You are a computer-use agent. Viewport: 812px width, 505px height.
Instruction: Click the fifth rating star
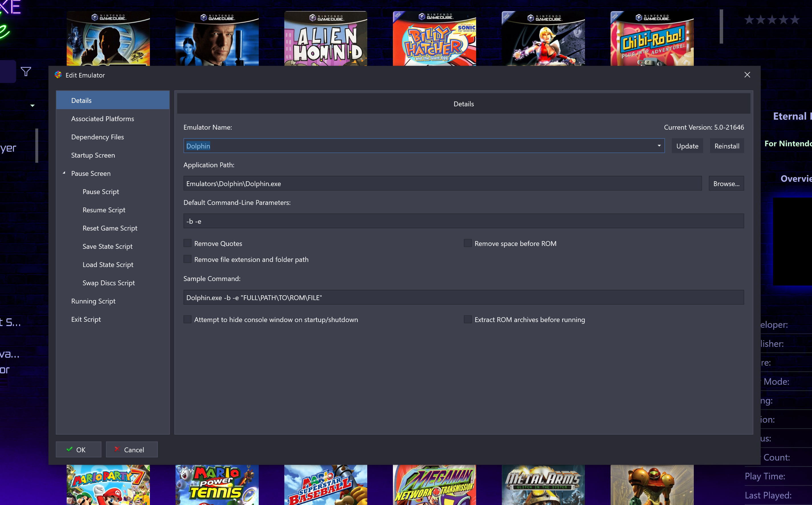[x=795, y=20]
